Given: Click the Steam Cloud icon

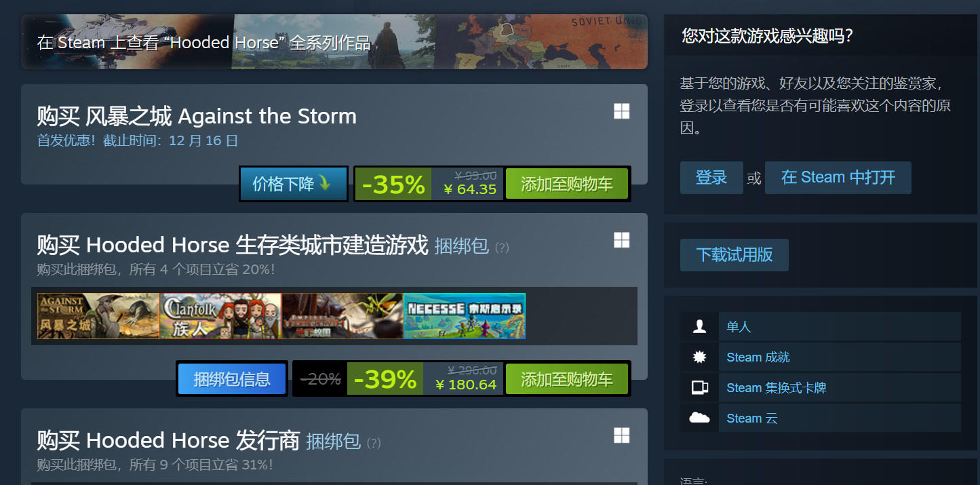Looking at the screenshot, I should click(x=699, y=419).
